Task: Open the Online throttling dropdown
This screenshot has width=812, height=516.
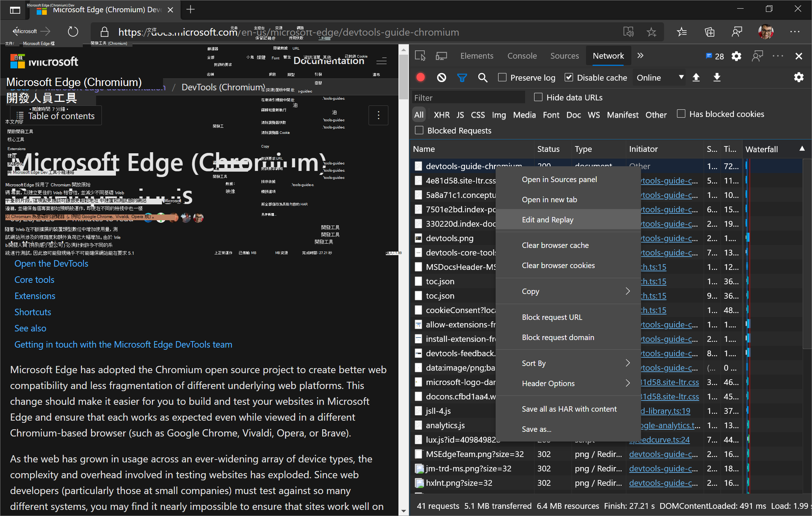Action: pos(659,78)
